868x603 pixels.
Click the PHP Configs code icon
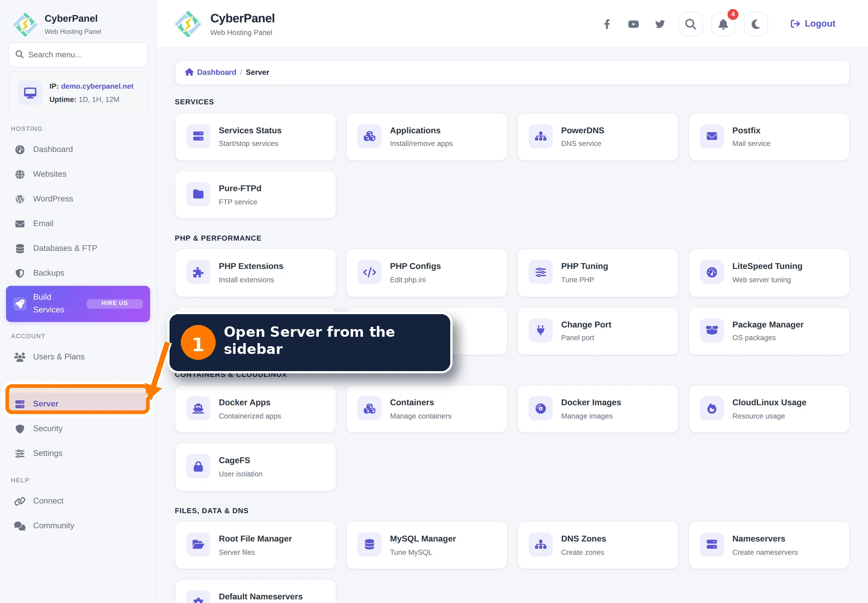pos(370,273)
